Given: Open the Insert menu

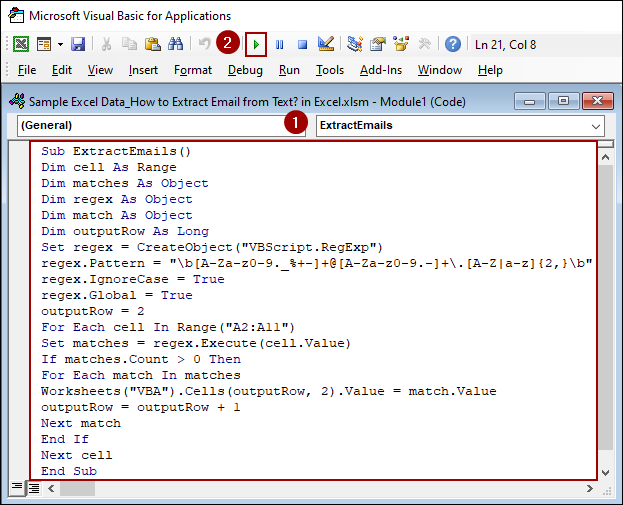Looking at the screenshot, I should tap(143, 70).
